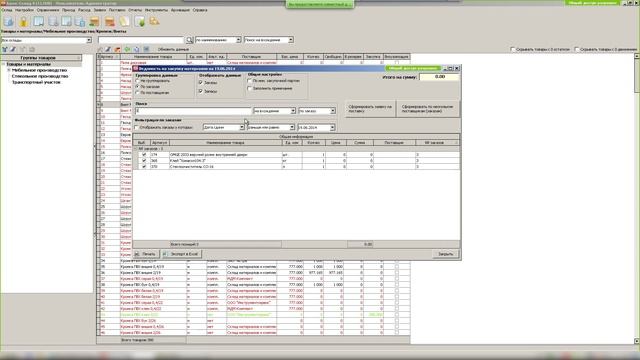Collapse the '№ заказа : 3' group row
640x360 pixels.
click(136, 149)
